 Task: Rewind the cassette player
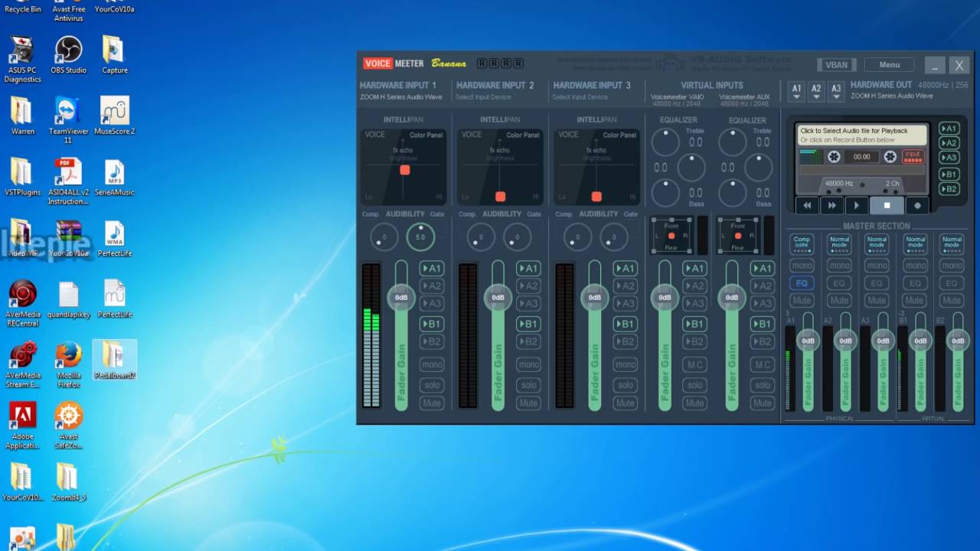tap(807, 205)
